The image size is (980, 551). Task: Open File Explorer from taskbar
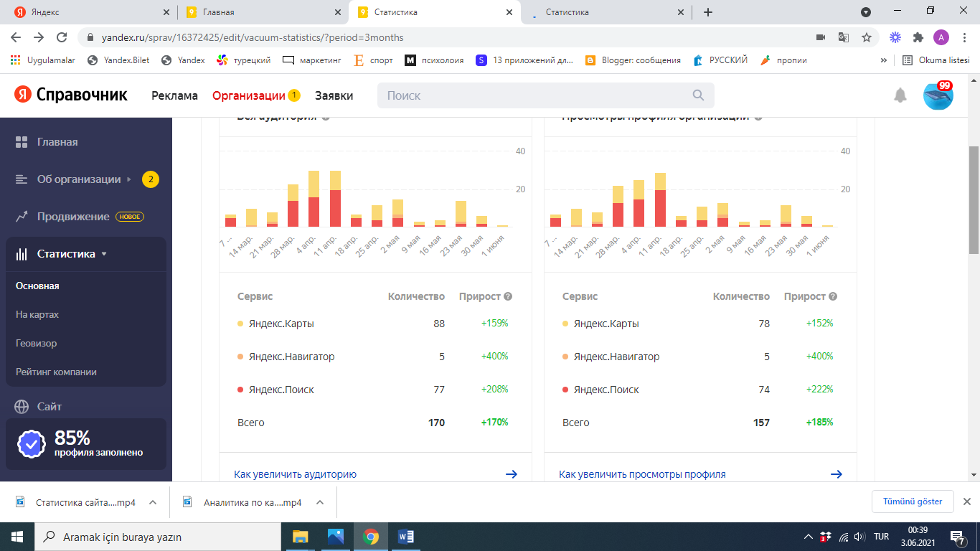click(300, 537)
